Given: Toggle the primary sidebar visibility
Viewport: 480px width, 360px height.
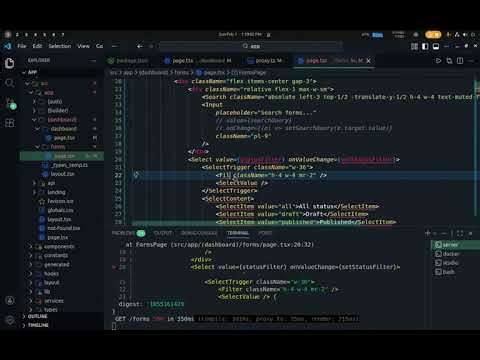Looking at the screenshot, I should pos(425,46).
